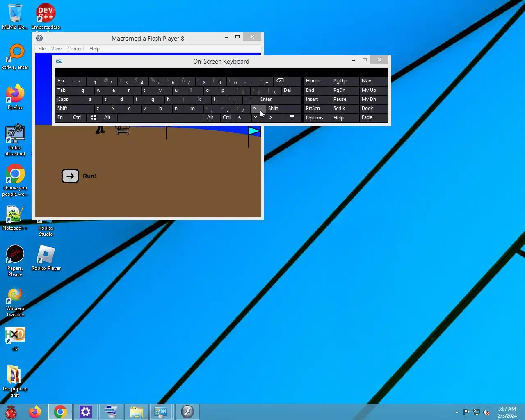Click the Help key on On-Screen Keyboard

[345, 118]
